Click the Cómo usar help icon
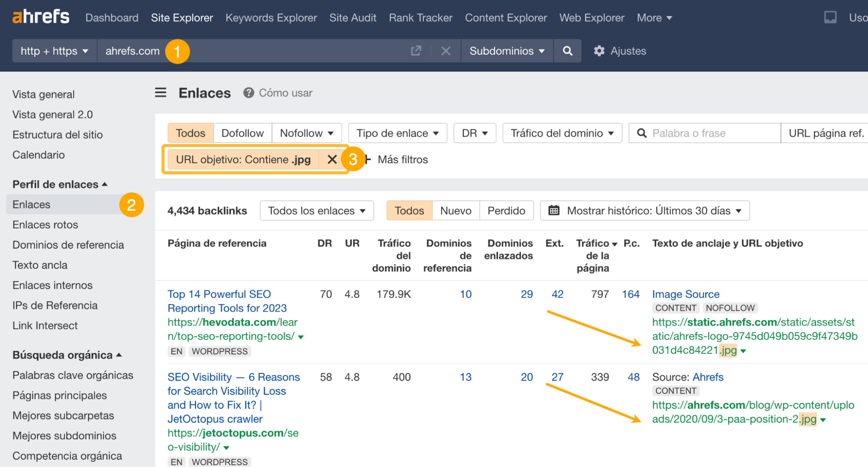Image resolution: width=868 pixels, height=467 pixels. tap(248, 92)
